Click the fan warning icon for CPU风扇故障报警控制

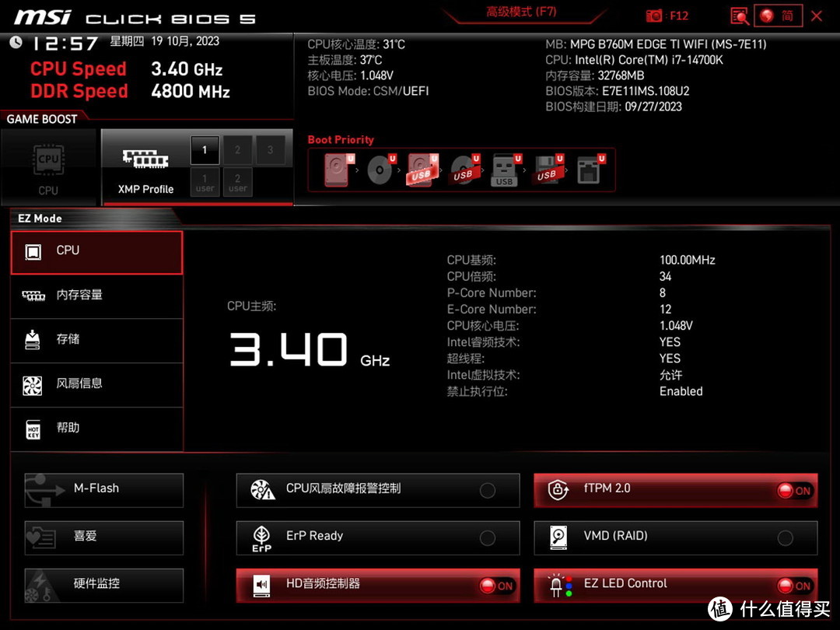coord(263,490)
